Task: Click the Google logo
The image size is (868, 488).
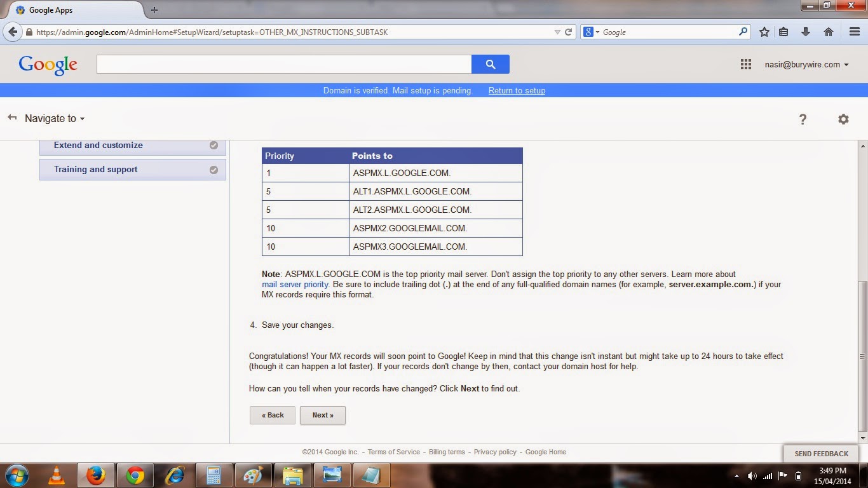Action: (48, 65)
